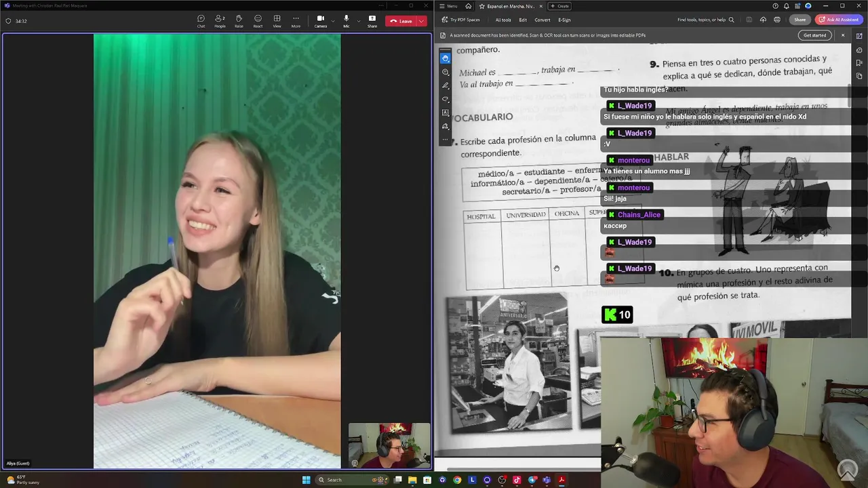Click the self-view video thumbnail in Teams
The height and width of the screenshot is (488, 868).
coord(389,445)
